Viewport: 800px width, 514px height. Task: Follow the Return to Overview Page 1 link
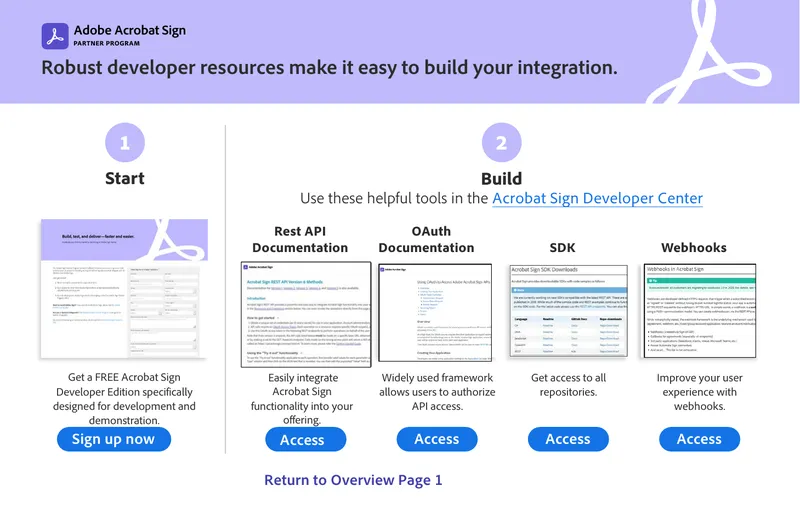(353, 480)
